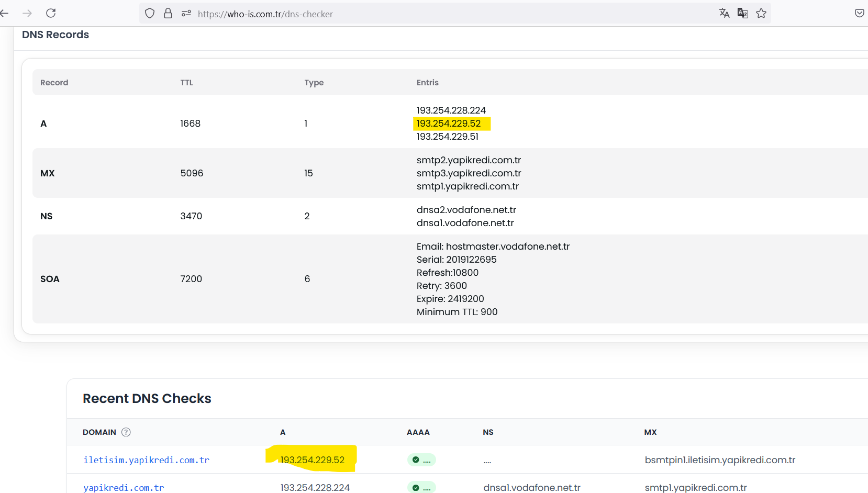Click the Type column header
The height and width of the screenshot is (493, 868).
[314, 83]
